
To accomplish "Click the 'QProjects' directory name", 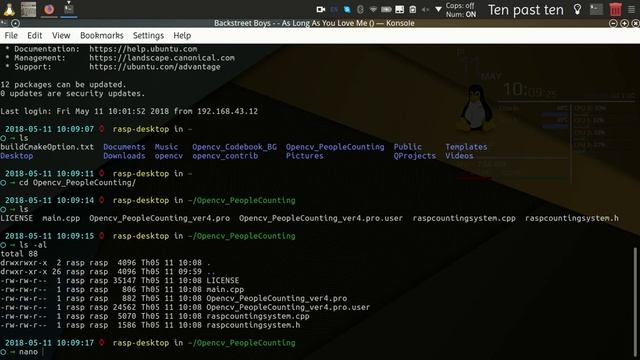I will click(x=414, y=156).
